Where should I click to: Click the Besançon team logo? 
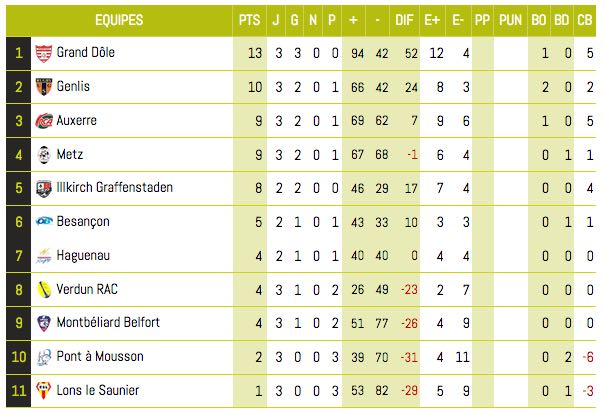point(44,221)
